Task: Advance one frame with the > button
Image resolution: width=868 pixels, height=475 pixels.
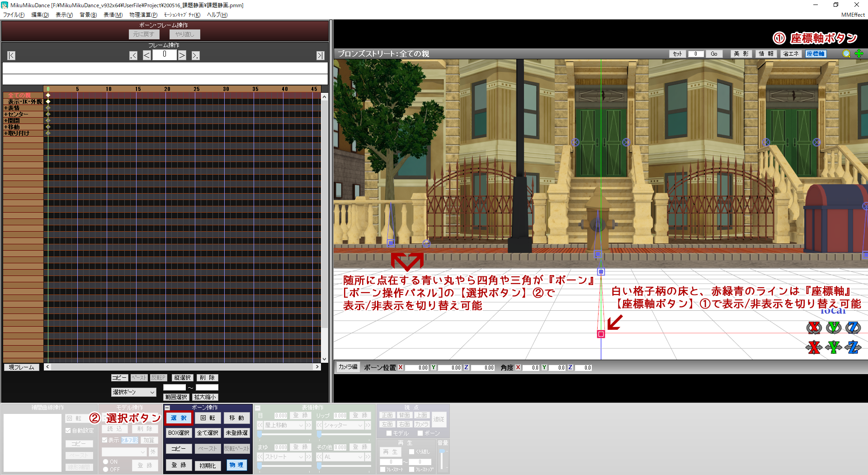Action: [x=182, y=56]
